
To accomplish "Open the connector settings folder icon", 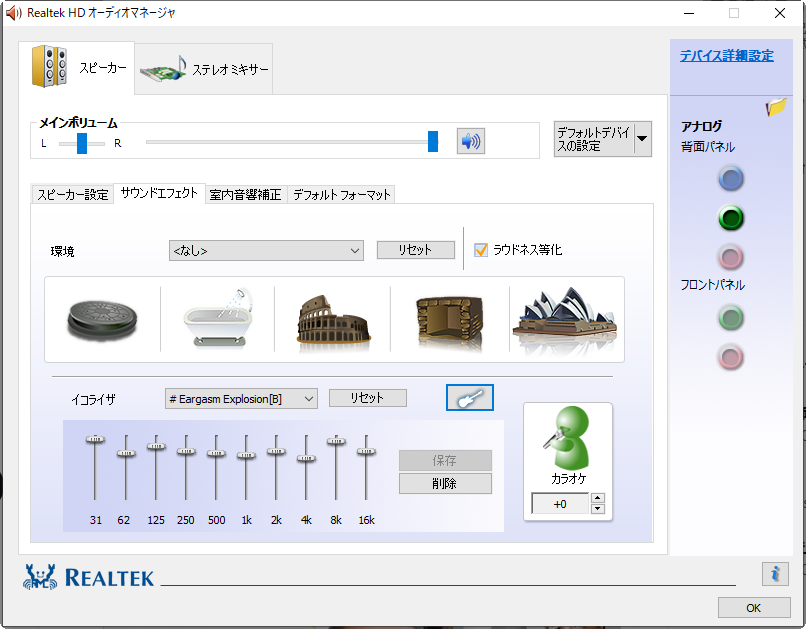I will (x=776, y=107).
